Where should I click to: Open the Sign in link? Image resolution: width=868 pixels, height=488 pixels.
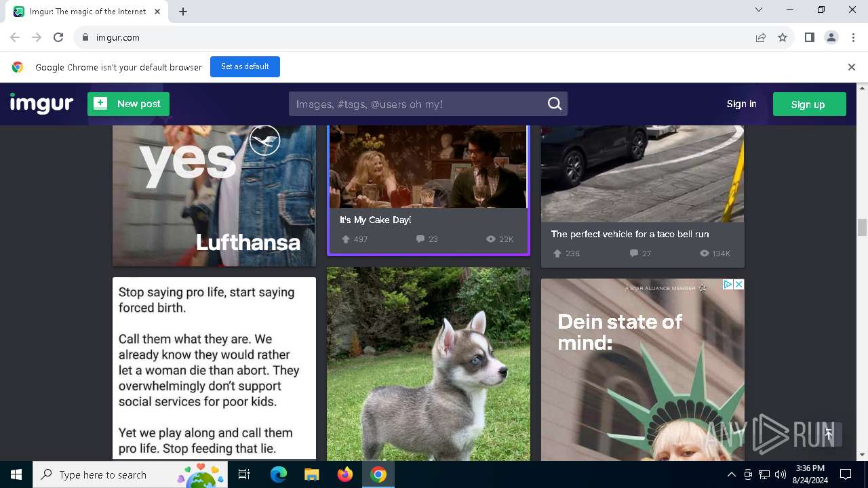741,104
